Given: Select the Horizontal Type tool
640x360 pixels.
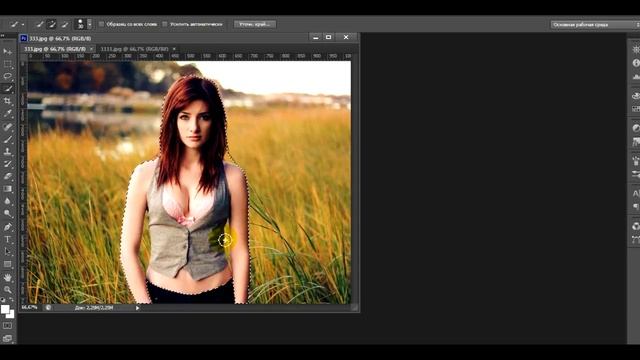Looking at the screenshot, I should 7,239.
